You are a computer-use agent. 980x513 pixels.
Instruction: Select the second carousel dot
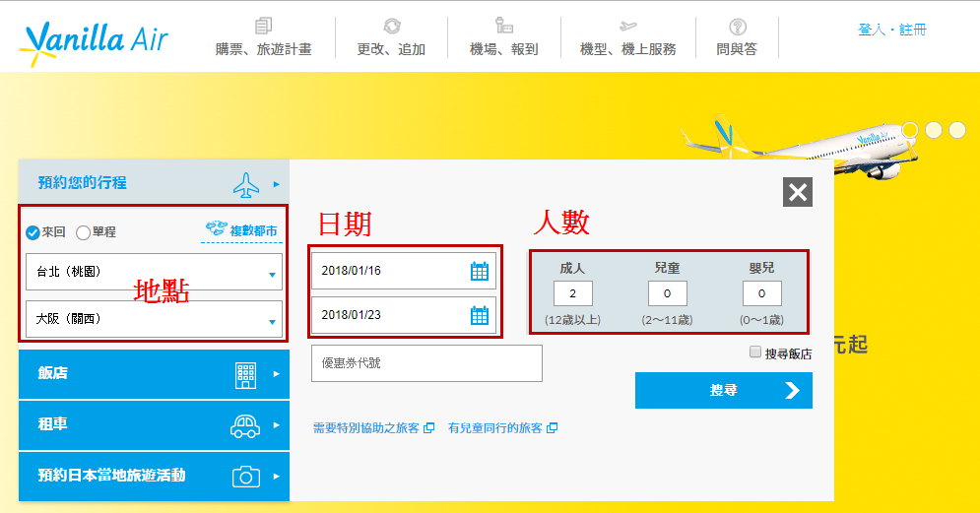934,130
